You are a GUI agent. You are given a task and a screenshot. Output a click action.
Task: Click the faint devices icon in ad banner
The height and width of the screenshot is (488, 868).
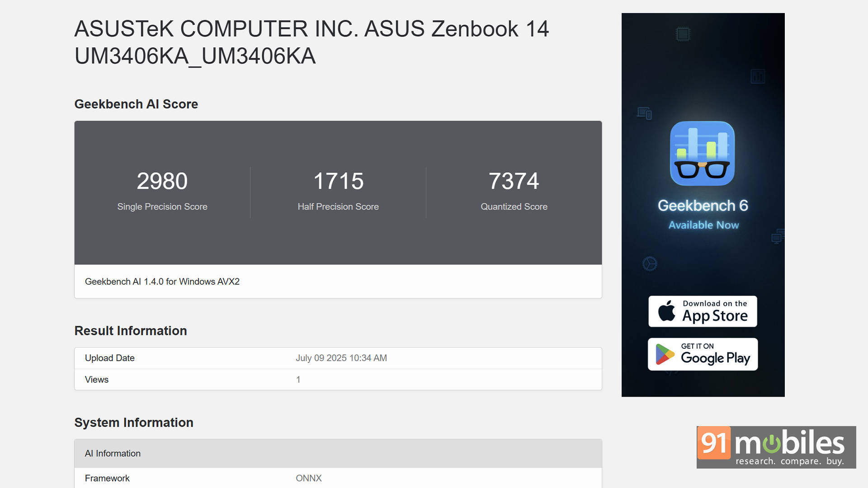point(644,113)
